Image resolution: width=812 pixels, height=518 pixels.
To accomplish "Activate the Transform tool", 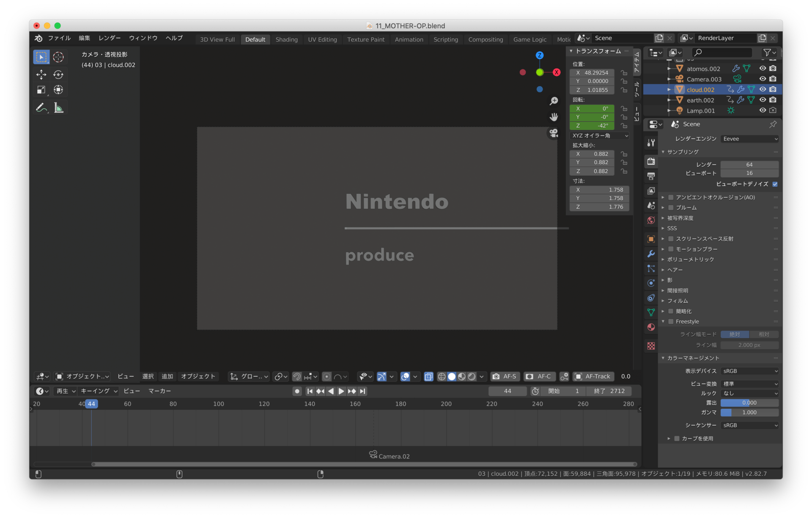I will point(58,90).
